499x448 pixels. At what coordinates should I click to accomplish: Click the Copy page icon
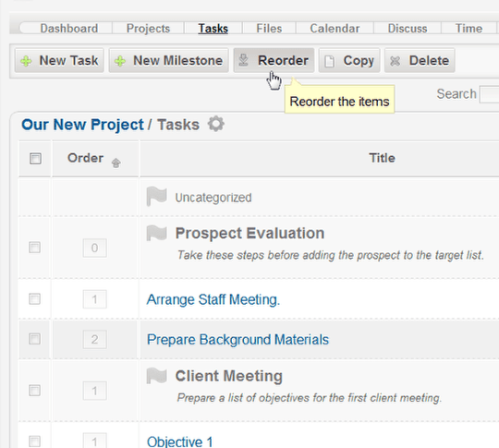(329, 61)
